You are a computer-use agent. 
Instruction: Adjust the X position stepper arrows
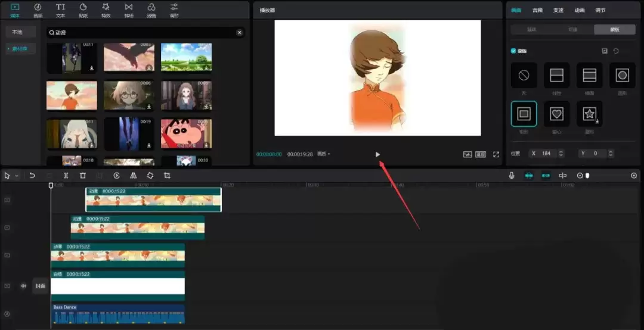click(562, 154)
